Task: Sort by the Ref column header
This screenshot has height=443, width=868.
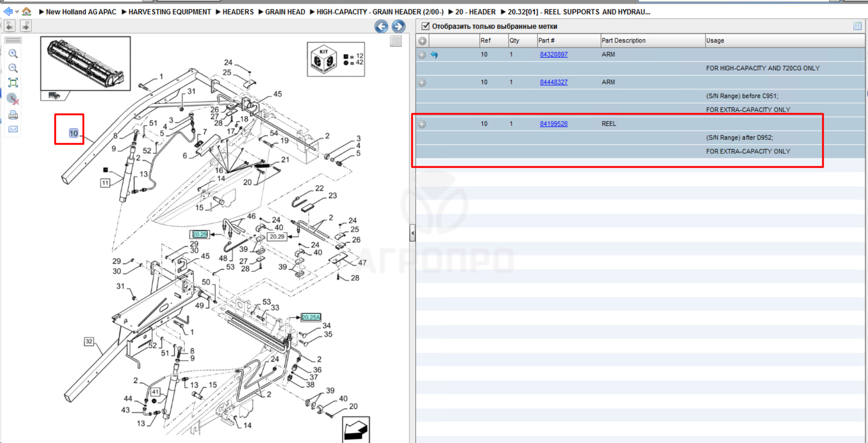Action: pyautogui.click(x=494, y=41)
